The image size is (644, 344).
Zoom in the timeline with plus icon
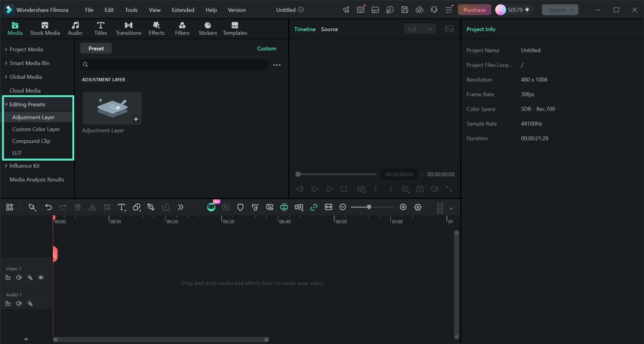(403, 207)
